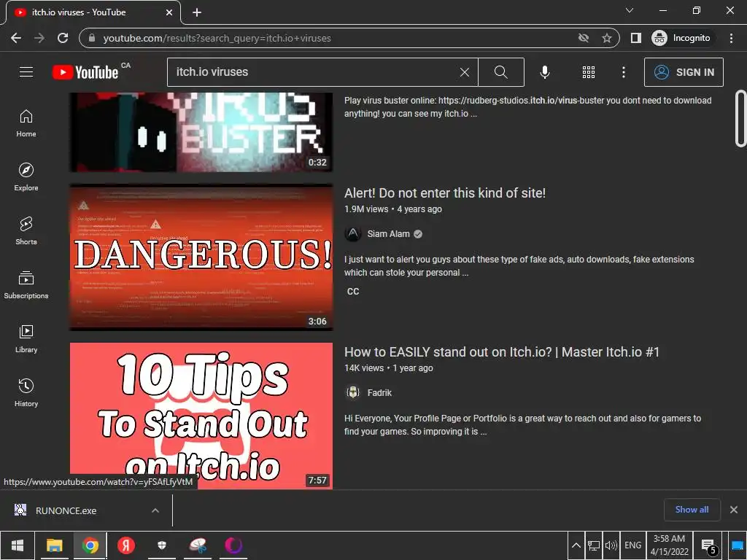Click the ENG language indicator
This screenshot has height=560, width=747.
click(x=632, y=545)
